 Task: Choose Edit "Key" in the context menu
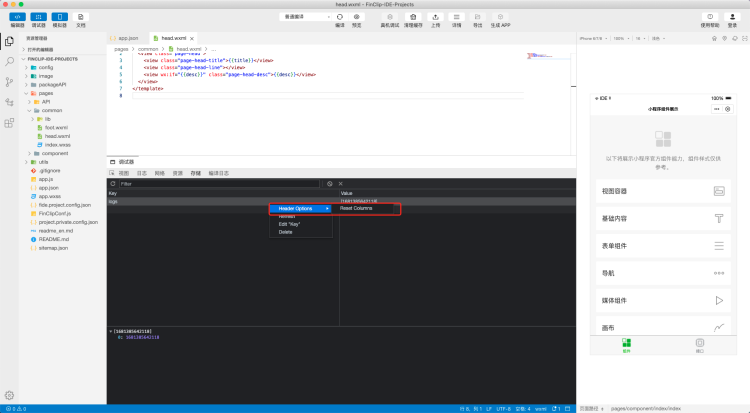point(289,224)
